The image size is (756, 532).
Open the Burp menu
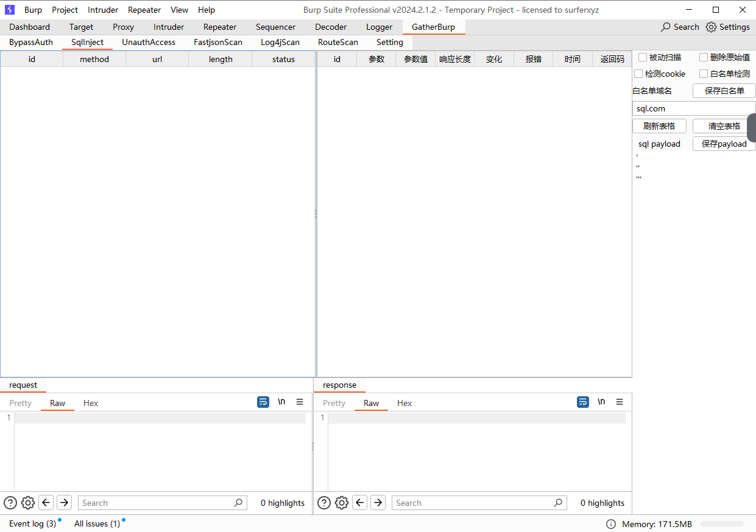point(33,10)
